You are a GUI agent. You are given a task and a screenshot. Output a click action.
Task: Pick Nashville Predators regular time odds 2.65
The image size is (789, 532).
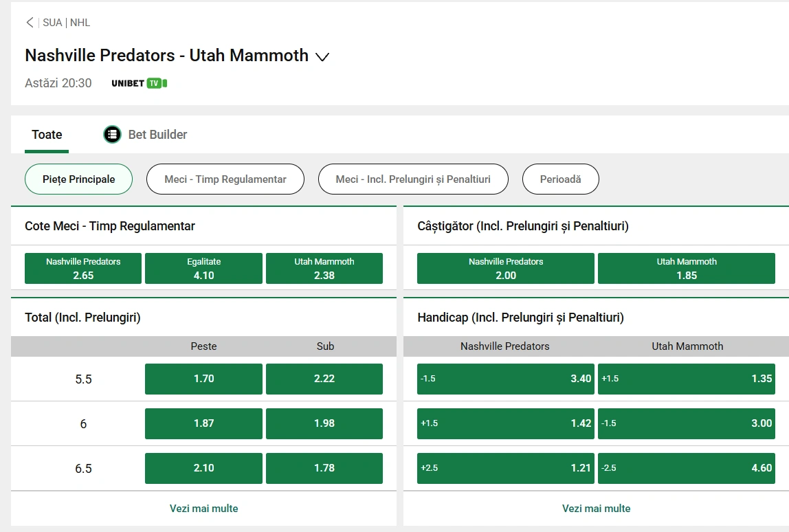[x=83, y=269]
